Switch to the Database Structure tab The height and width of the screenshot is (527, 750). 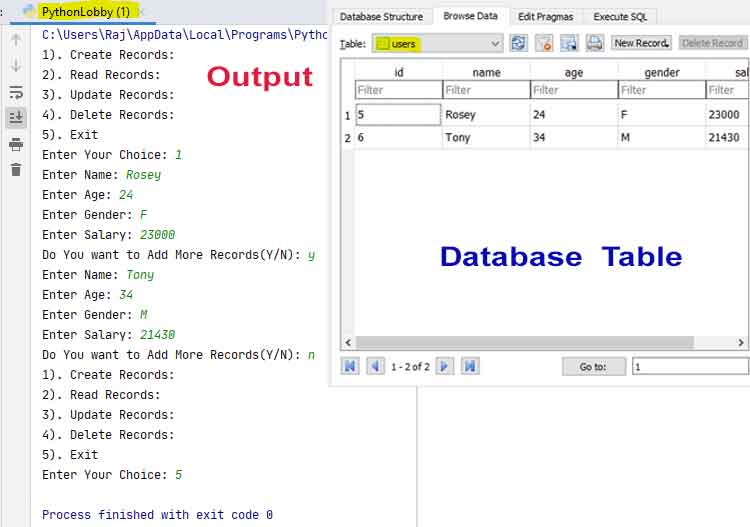[x=382, y=17]
